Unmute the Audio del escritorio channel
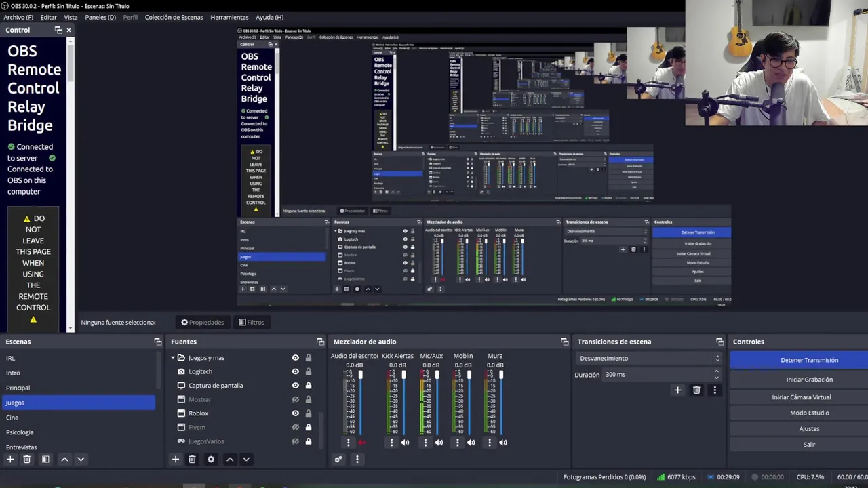 coord(361,443)
